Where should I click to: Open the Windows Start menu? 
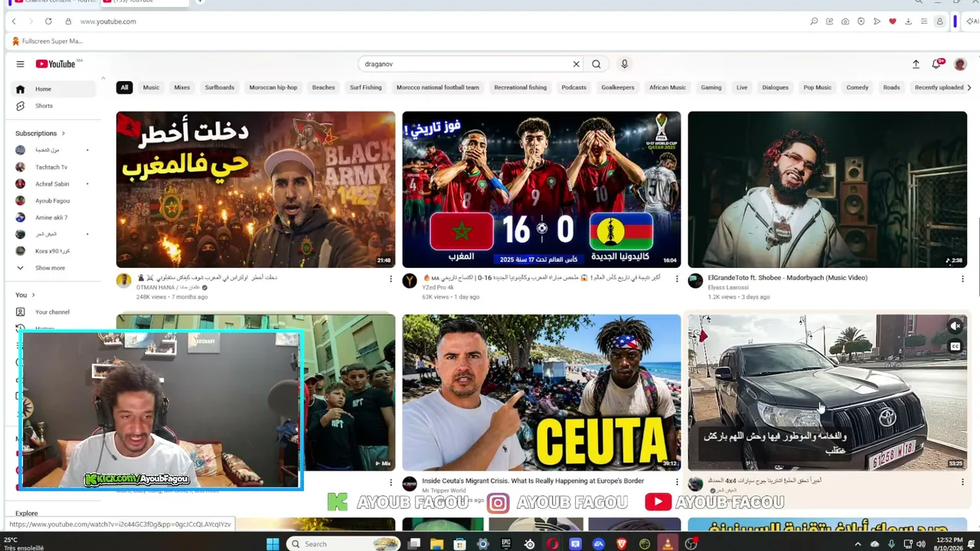pyautogui.click(x=273, y=544)
